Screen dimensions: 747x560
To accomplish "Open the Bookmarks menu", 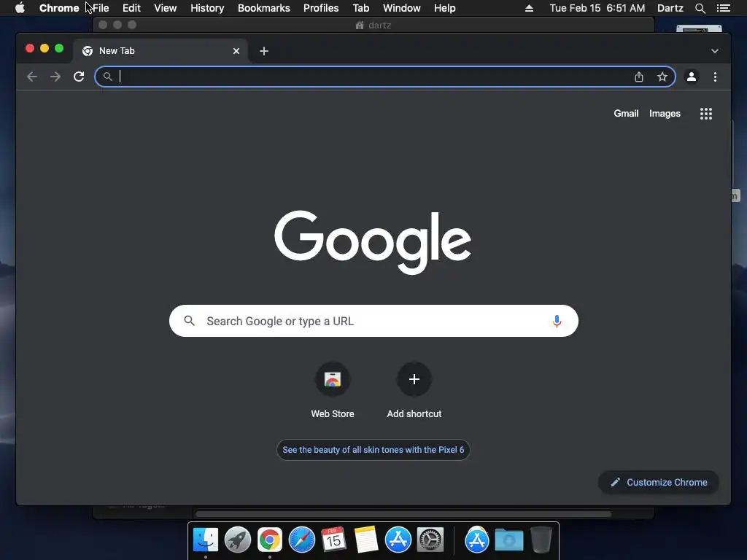I will pyautogui.click(x=263, y=8).
